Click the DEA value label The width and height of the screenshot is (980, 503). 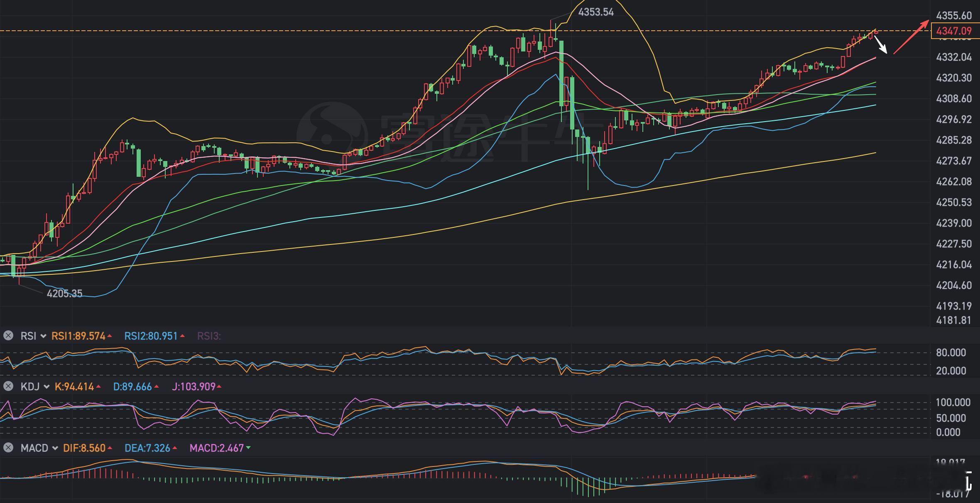(x=147, y=448)
